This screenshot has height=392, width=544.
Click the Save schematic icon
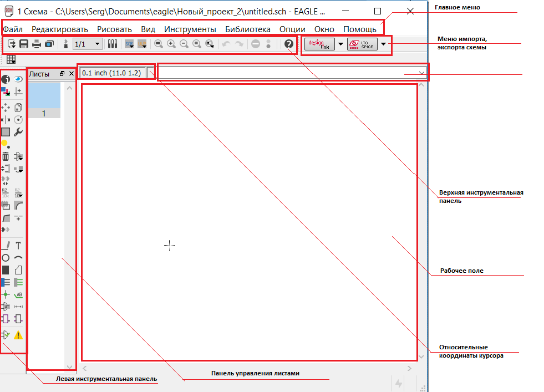(x=24, y=44)
